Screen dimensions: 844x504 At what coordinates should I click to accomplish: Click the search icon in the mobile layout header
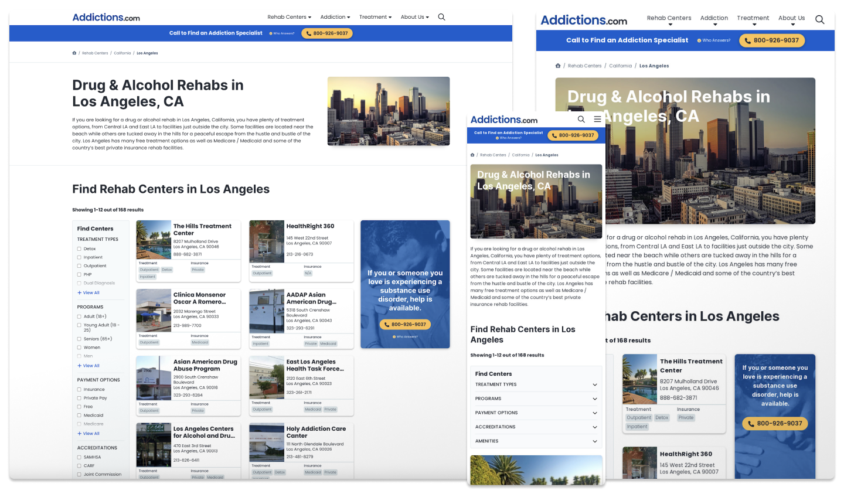pyautogui.click(x=581, y=119)
